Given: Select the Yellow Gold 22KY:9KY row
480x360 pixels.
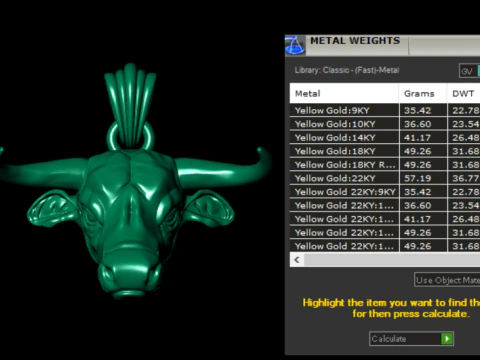Looking at the screenshot, I should [385, 192].
